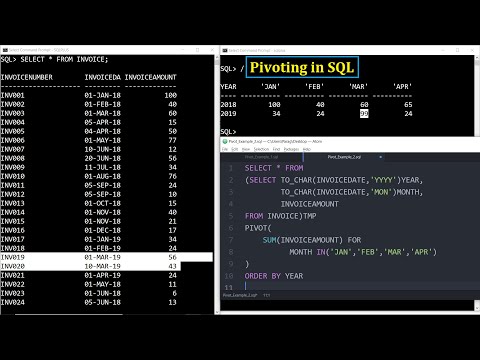Click the right sqlplus command prompt title icon
Viewport: 480px width, 360px height.
[x=225, y=50]
